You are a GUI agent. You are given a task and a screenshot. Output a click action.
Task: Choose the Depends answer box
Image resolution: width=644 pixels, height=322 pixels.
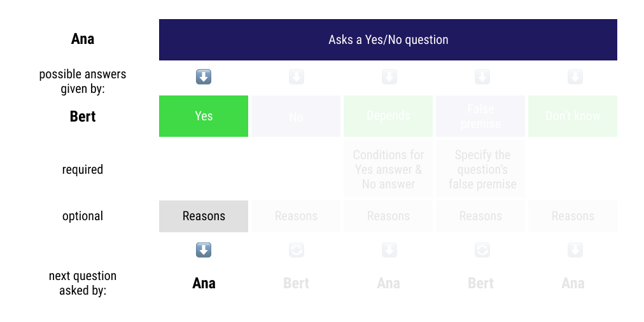pos(388,116)
